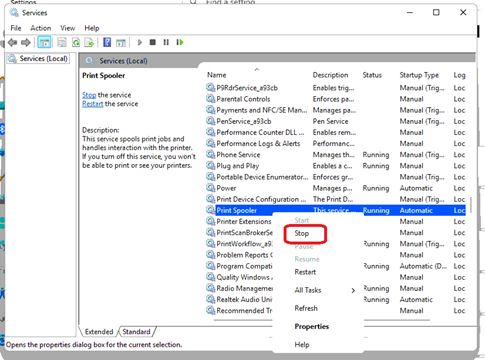The height and width of the screenshot is (360, 485).
Task: Click the Parental Controls service gear icon
Action: (210, 99)
